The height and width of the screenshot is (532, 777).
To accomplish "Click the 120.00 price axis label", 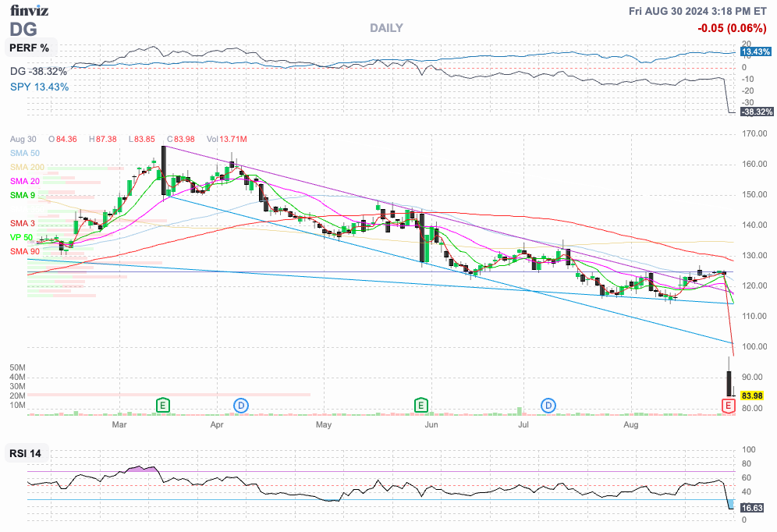I will coord(754,286).
